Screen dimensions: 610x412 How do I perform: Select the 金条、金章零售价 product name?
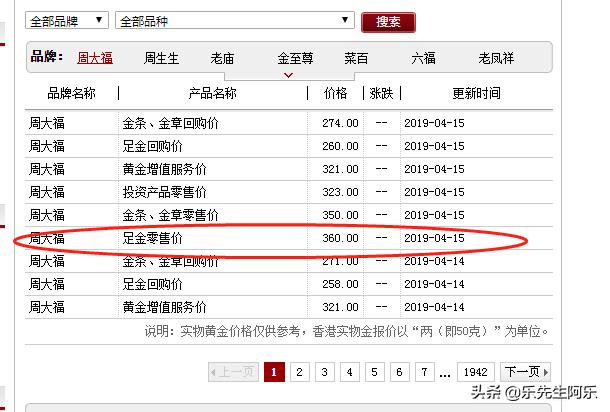coord(170,215)
